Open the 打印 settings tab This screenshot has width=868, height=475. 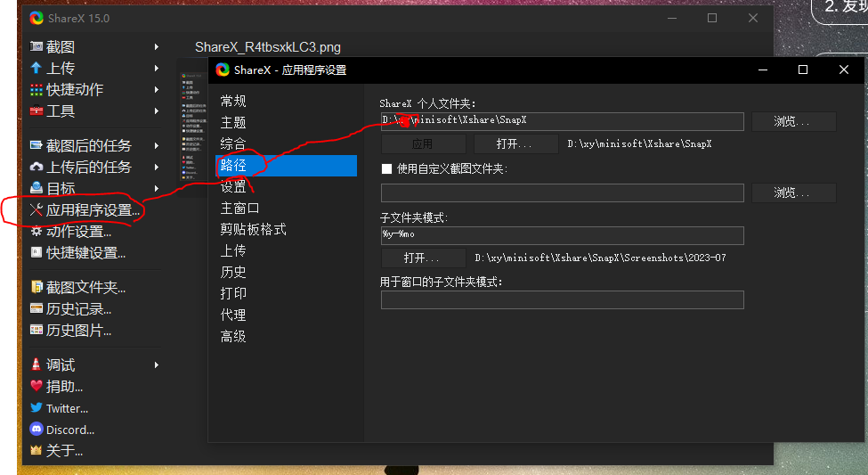[x=286, y=293]
